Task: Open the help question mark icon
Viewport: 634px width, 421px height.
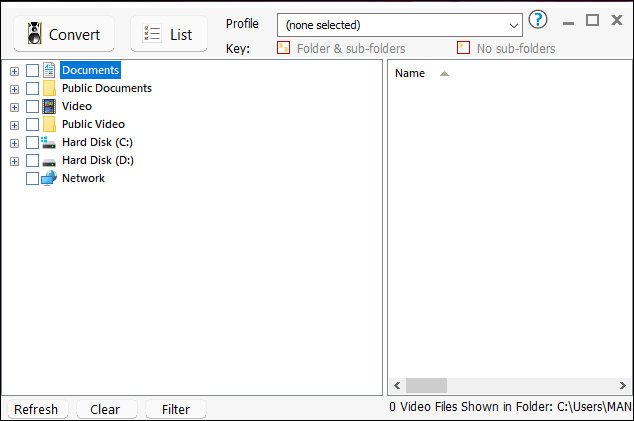Action: tap(538, 19)
